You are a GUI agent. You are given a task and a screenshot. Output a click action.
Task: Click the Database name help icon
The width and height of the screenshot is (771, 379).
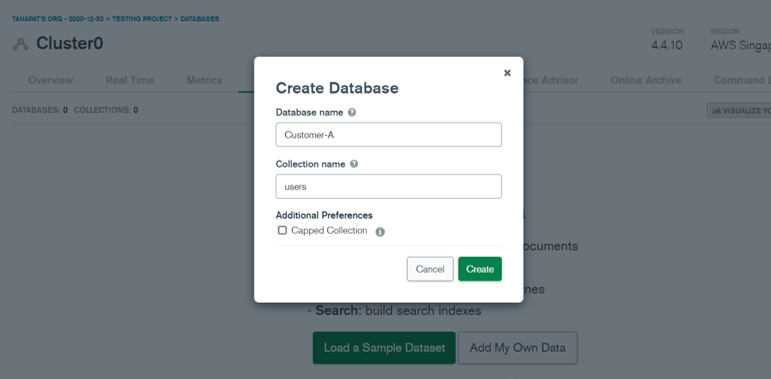(x=352, y=113)
